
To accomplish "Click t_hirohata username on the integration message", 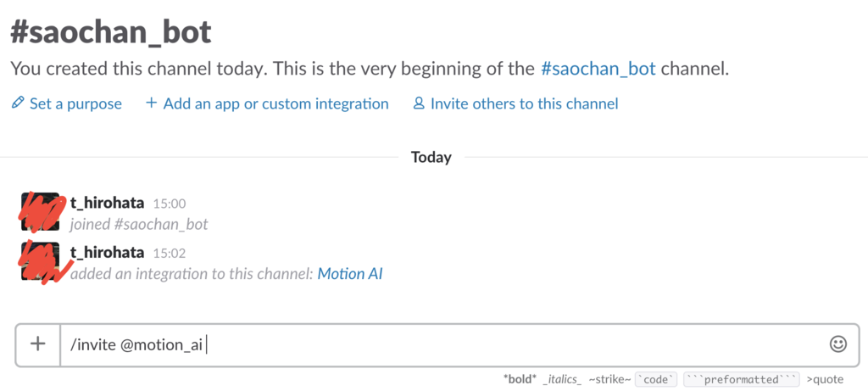I will point(107,253).
